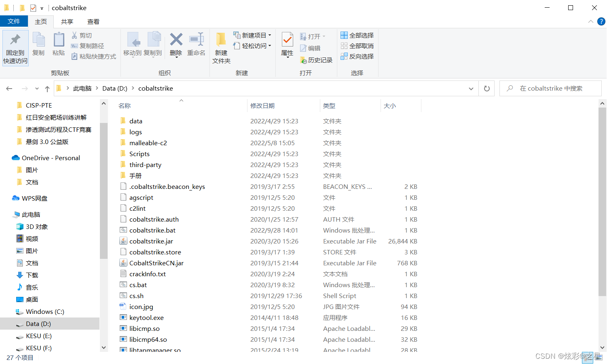Open the Quick Access Toolbar customize dropdown
The image size is (607, 364).
pyautogui.click(x=42, y=8)
